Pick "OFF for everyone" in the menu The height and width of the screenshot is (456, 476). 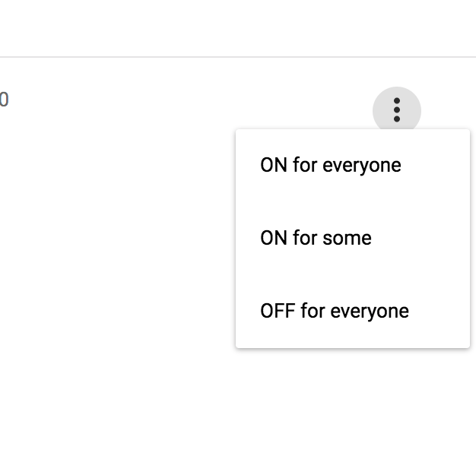pos(335,311)
